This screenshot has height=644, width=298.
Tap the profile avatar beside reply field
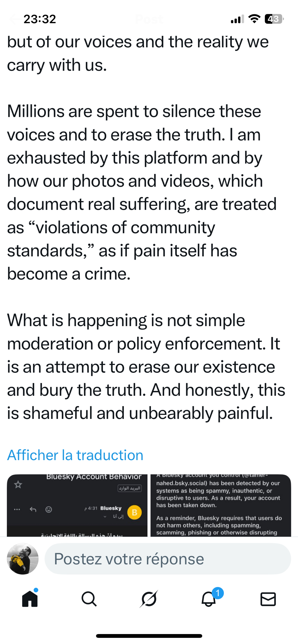23,559
